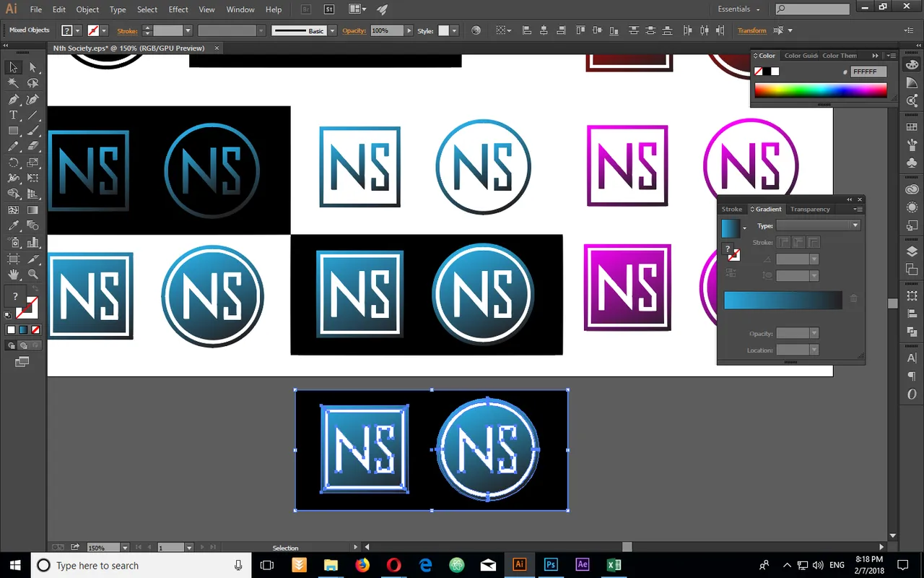The width and height of the screenshot is (924, 578).
Task: Select the Zoom tool
Action: [x=32, y=275]
